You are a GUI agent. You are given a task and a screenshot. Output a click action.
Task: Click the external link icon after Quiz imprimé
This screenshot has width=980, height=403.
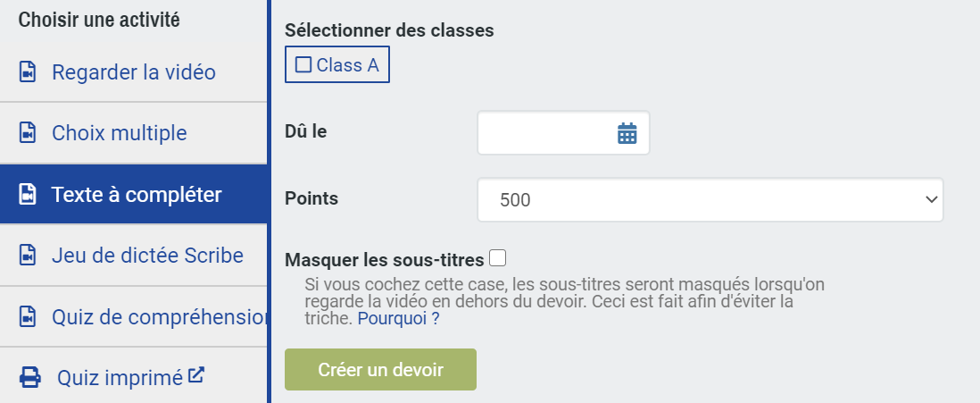pos(196,374)
